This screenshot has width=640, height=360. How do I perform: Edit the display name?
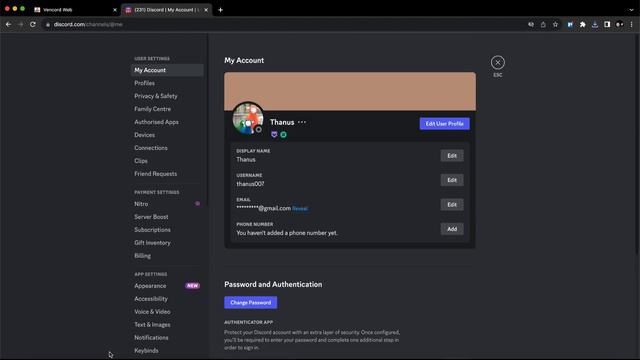click(452, 156)
